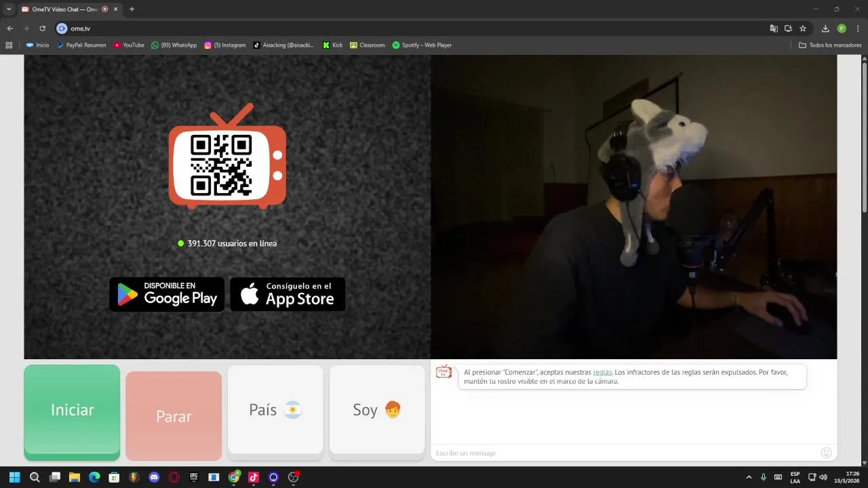Open the network icon in the system tray

(x=812, y=477)
